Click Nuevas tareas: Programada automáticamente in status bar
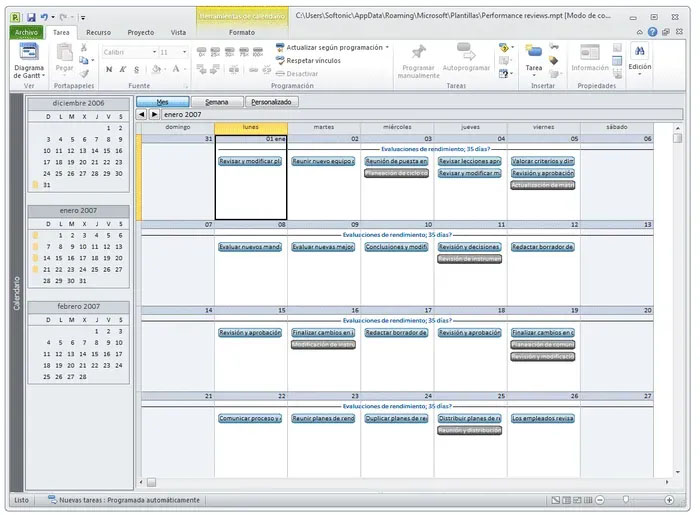The height and width of the screenshot is (515, 700). click(125, 500)
